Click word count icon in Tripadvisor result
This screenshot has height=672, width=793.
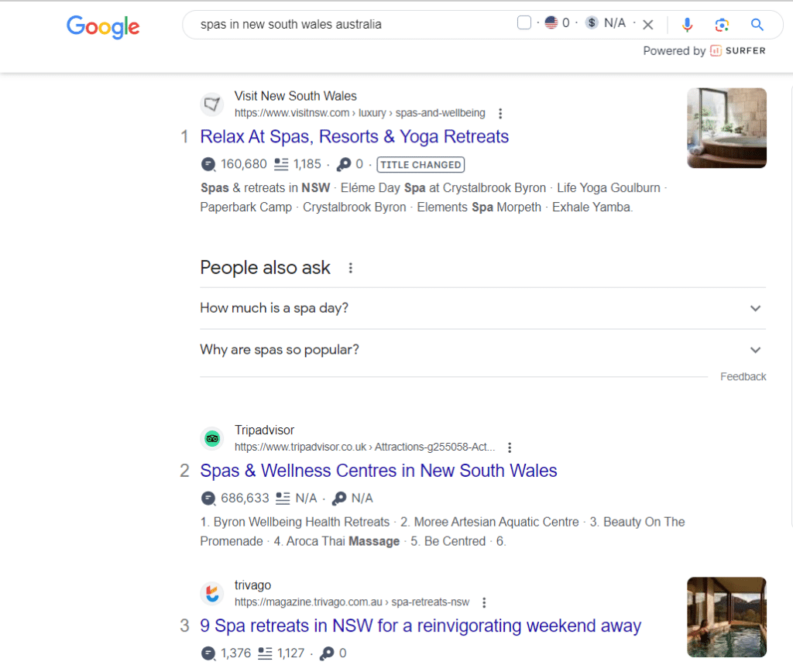pyautogui.click(x=283, y=499)
